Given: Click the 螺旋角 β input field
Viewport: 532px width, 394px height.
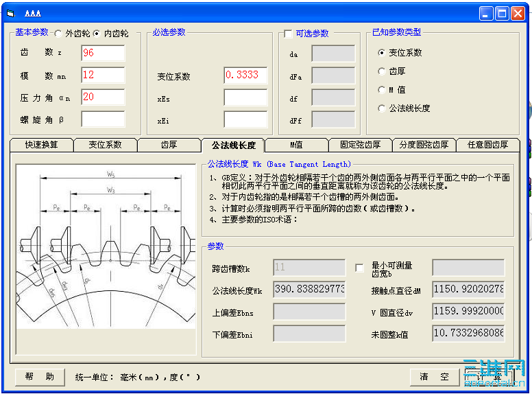Looking at the screenshot, I should [x=103, y=119].
